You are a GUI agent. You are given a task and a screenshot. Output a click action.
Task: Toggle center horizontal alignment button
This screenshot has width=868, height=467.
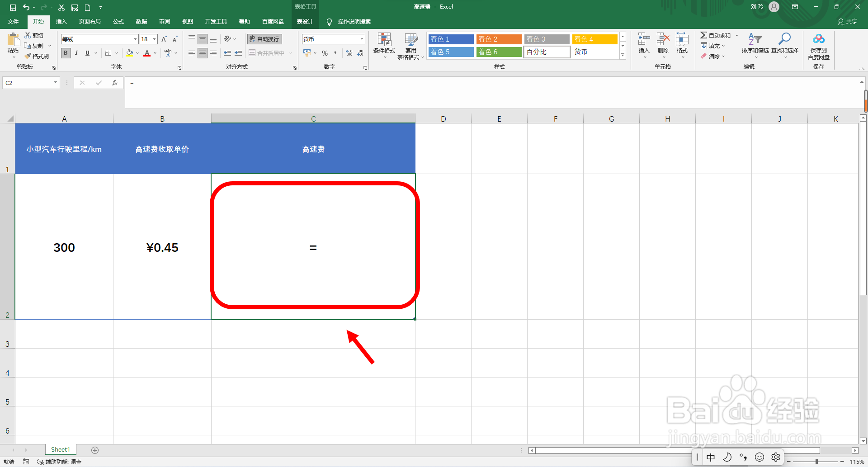[x=203, y=53]
